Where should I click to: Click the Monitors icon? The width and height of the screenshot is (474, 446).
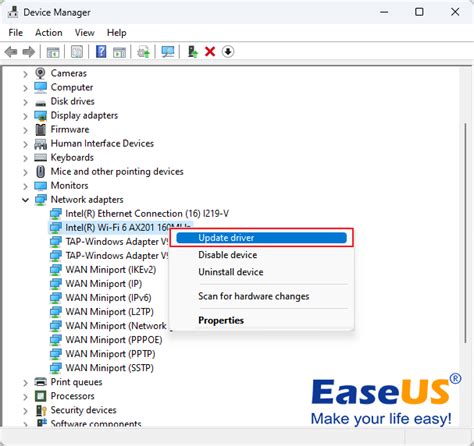(x=40, y=186)
